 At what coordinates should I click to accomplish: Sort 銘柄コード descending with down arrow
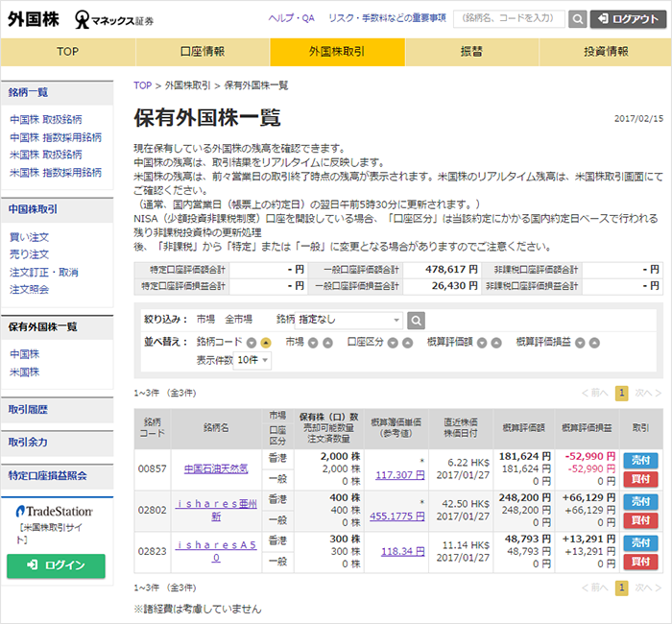[x=251, y=342]
